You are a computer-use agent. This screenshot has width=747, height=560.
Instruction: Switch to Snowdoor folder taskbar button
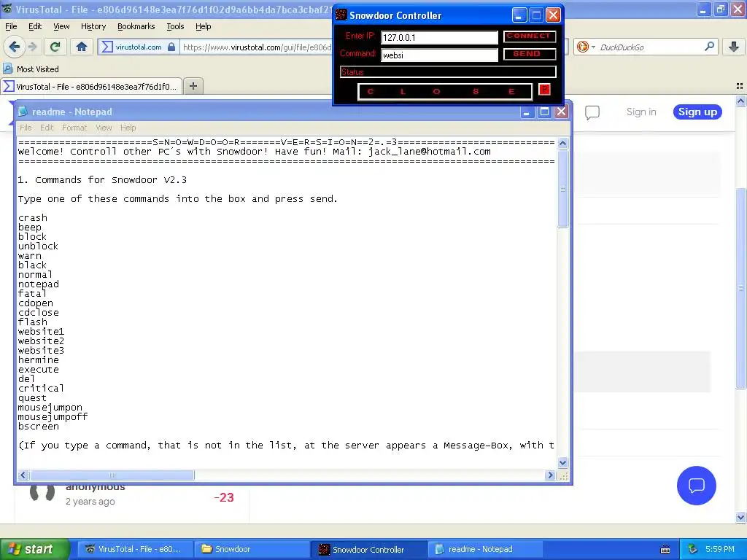click(252, 549)
